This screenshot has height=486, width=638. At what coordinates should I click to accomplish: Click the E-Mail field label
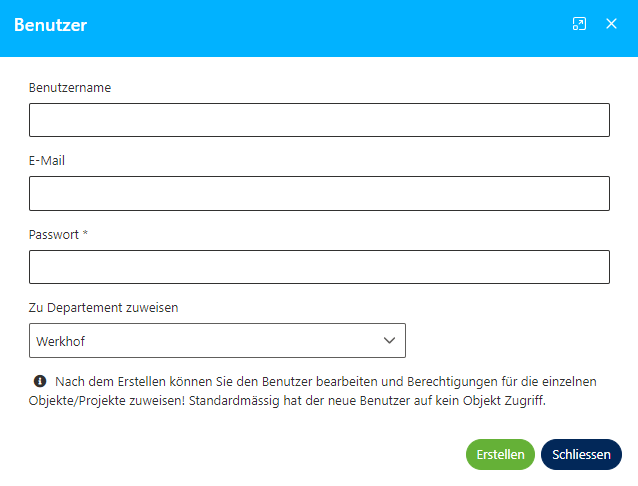point(47,161)
